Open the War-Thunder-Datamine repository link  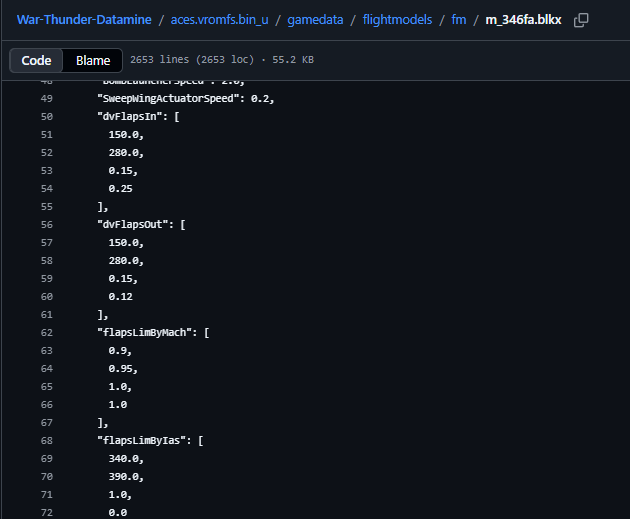[84, 20]
